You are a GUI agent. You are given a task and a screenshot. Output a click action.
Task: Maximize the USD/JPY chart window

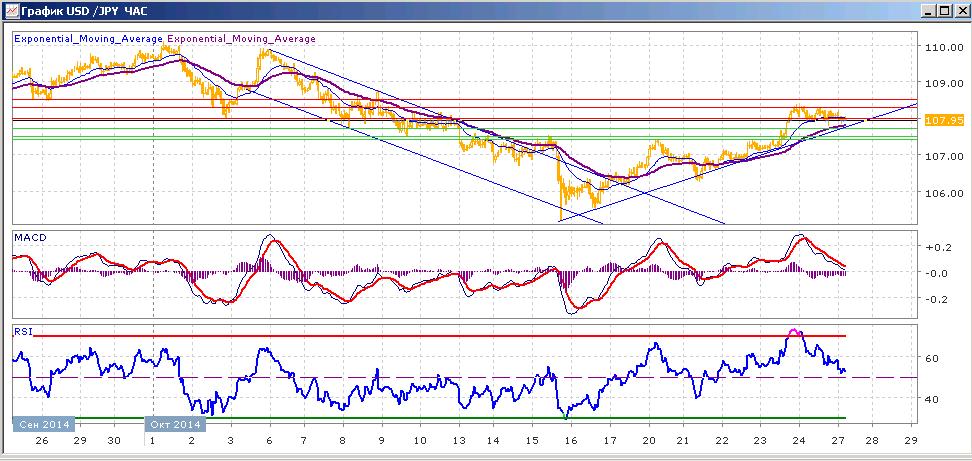point(943,11)
